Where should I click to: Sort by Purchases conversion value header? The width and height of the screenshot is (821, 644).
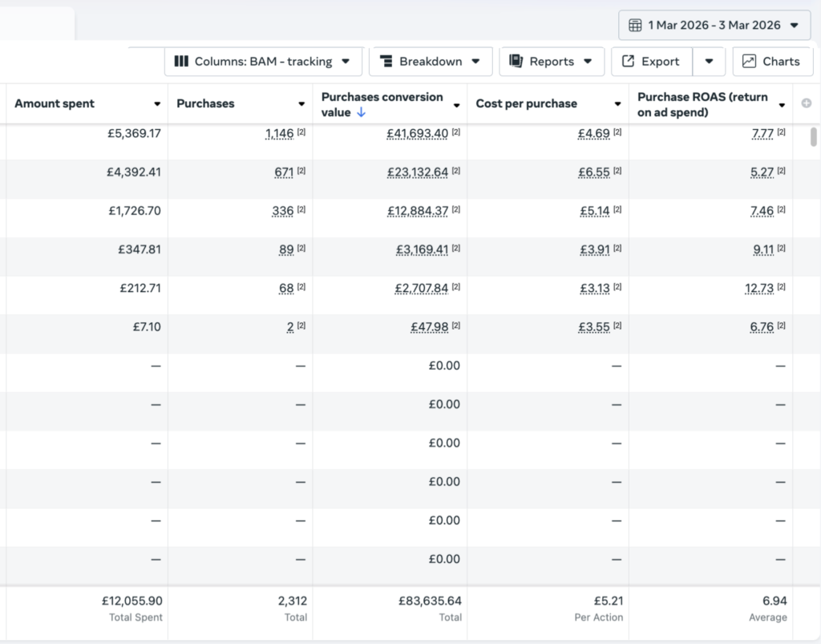point(382,104)
